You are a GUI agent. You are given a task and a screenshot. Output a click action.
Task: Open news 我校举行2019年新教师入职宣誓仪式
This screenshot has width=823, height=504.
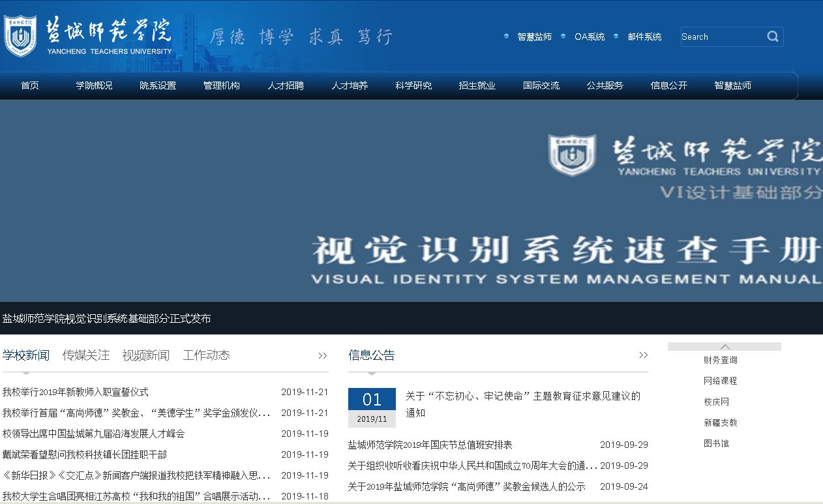[76, 392]
